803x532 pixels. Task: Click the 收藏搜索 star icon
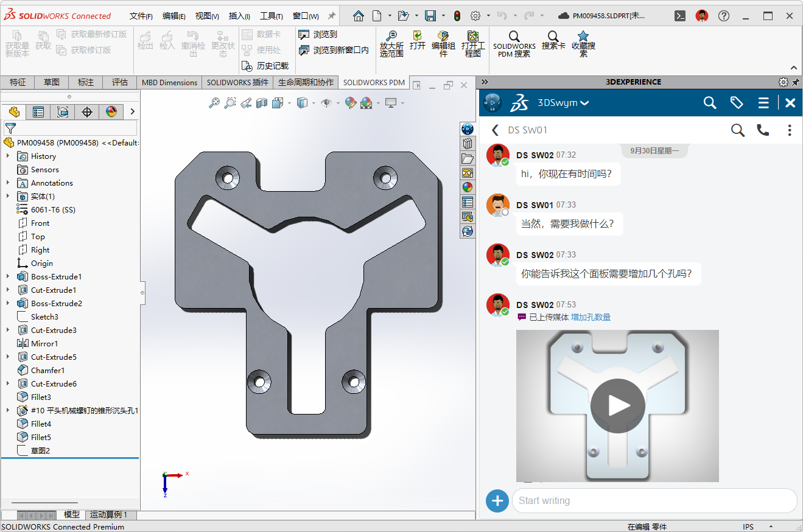583,36
